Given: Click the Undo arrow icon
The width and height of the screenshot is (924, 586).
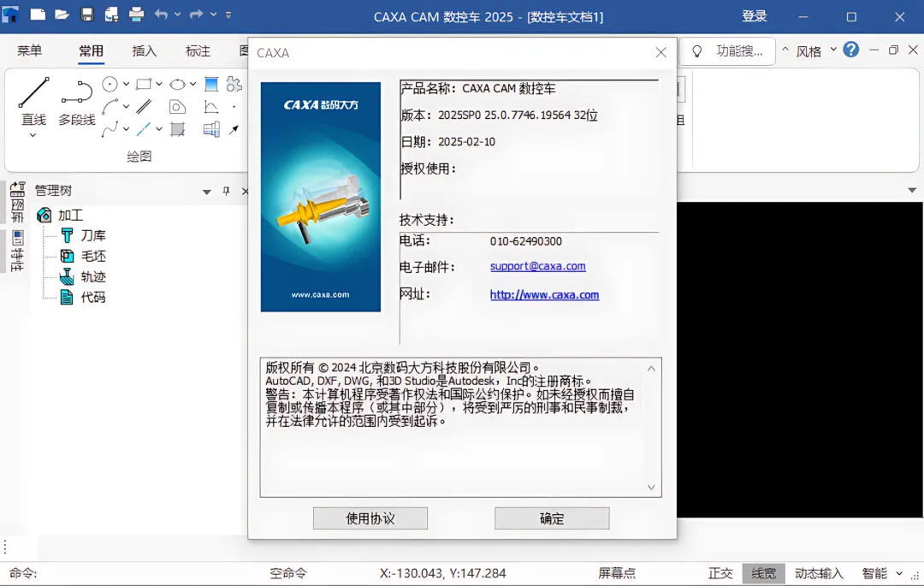Looking at the screenshot, I should [161, 15].
